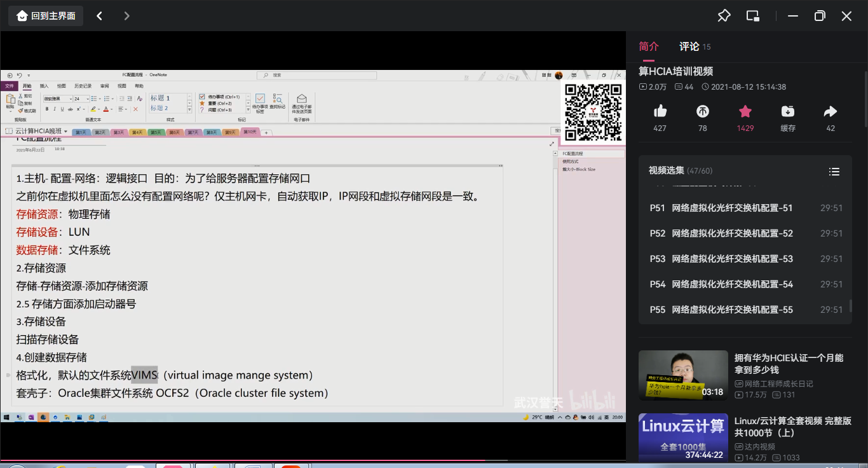
Task: Expand the tags gallery arrow
Action: (250, 111)
